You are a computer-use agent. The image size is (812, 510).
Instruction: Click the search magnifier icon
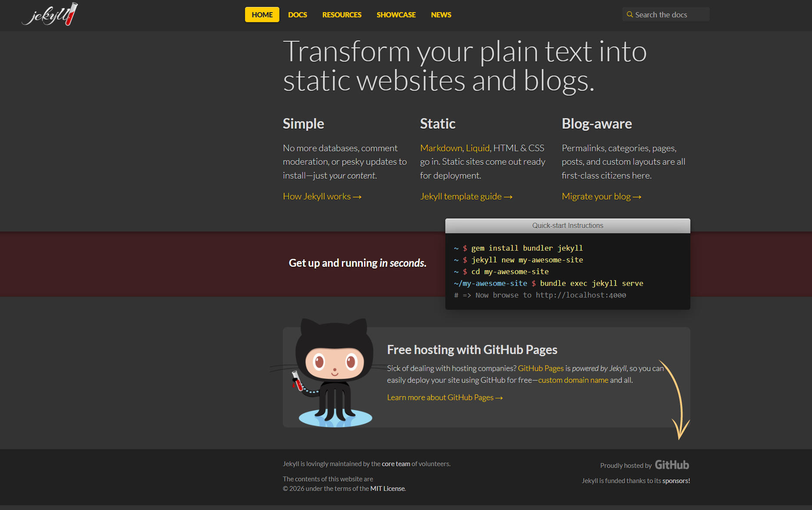pyautogui.click(x=630, y=14)
